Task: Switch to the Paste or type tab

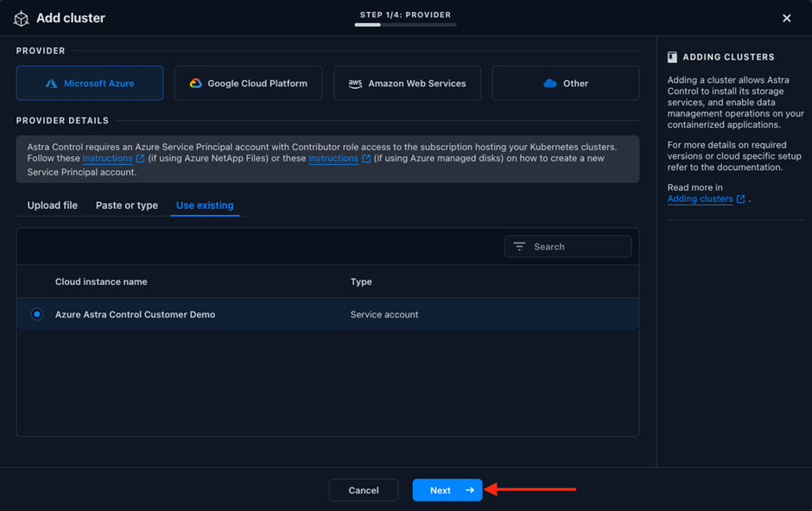Action: (x=127, y=205)
